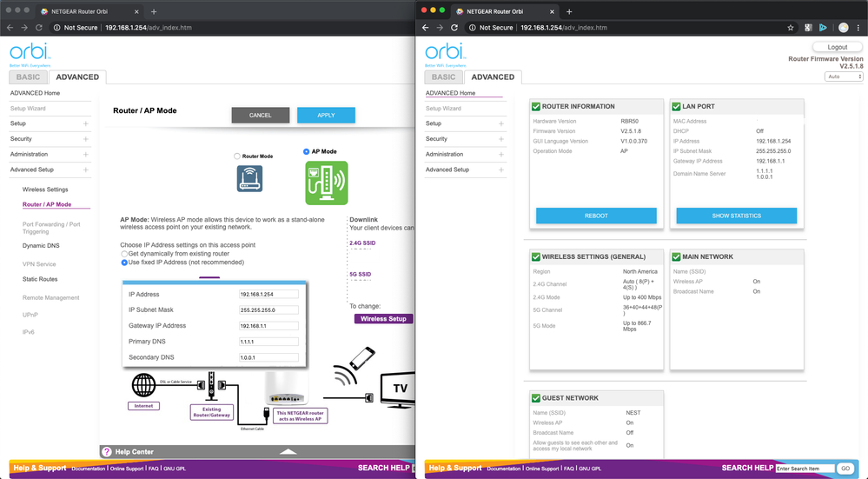868x479 pixels.
Task: Expand Administration in the right window sidebar
Action: (x=501, y=154)
